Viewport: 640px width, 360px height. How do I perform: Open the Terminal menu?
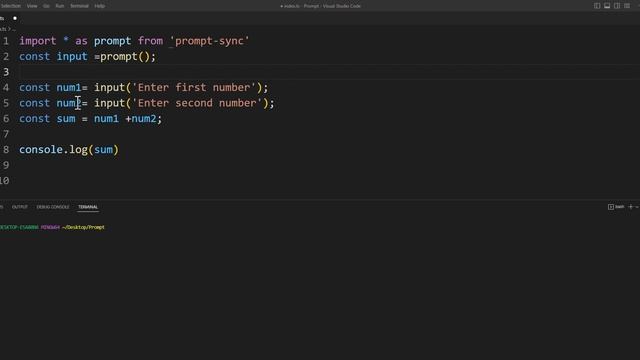point(79,6)
